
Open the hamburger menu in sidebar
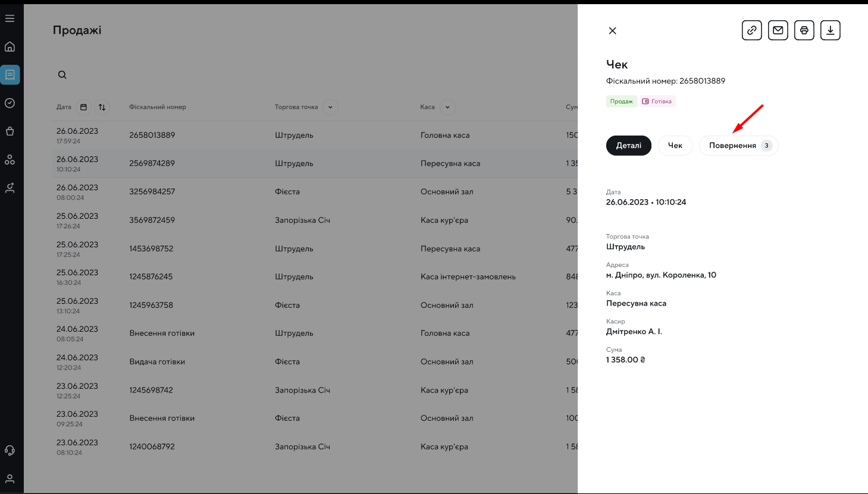[x=10, y=18]
